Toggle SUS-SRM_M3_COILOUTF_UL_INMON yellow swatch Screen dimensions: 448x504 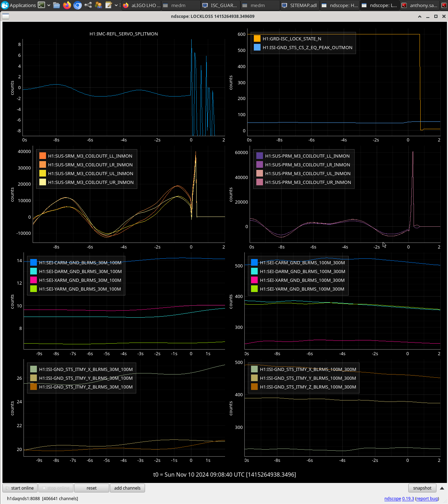pyautogui.click(x=42, y=173)
